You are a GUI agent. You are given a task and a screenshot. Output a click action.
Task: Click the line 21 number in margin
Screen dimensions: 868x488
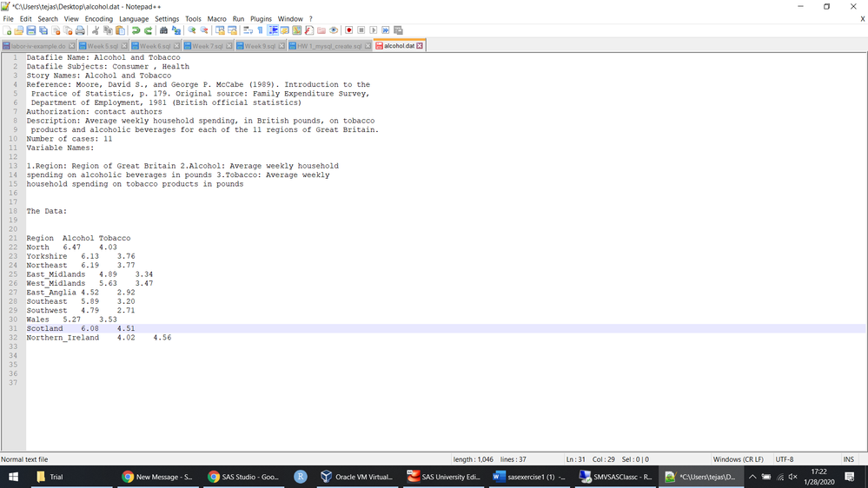pos(13,238)
